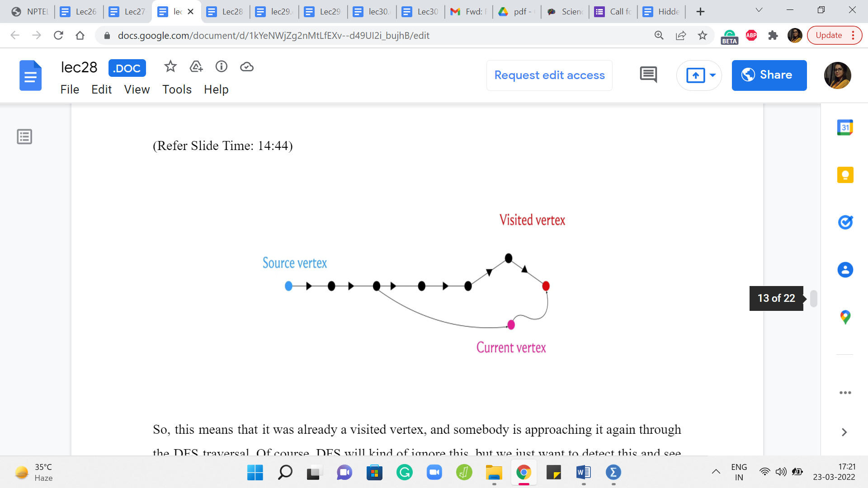Click the page scrollbar thumb
Screen dimensions: 868x488
[x=813, y=299]
